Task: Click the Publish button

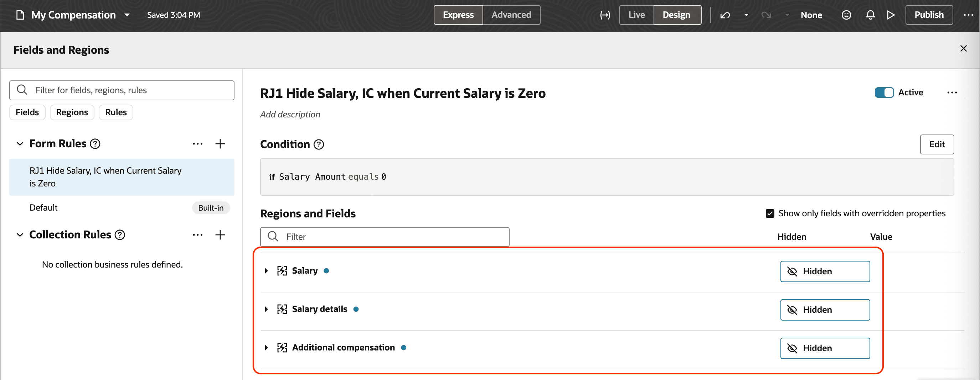Action: 929,15
